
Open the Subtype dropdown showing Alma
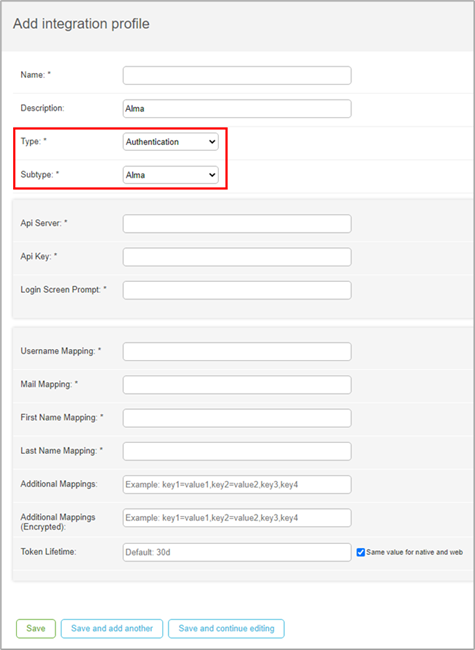(171, 175)
